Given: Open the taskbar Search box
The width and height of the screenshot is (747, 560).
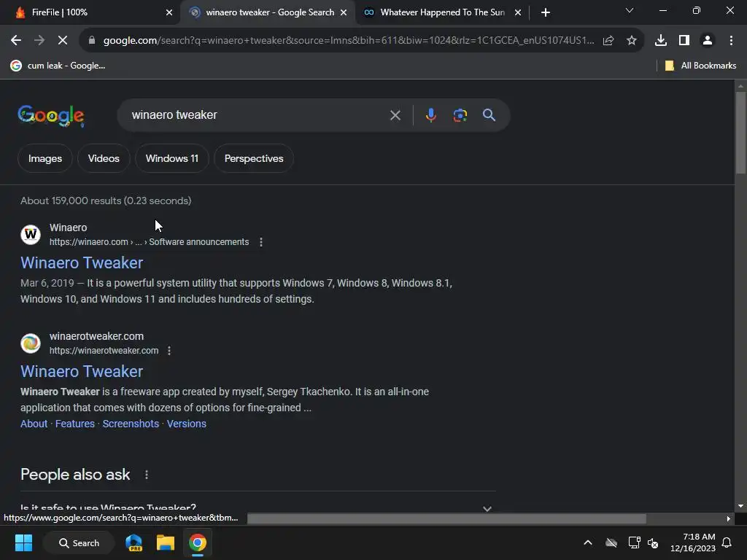Looking at the screenshot, I should [79, 542].
